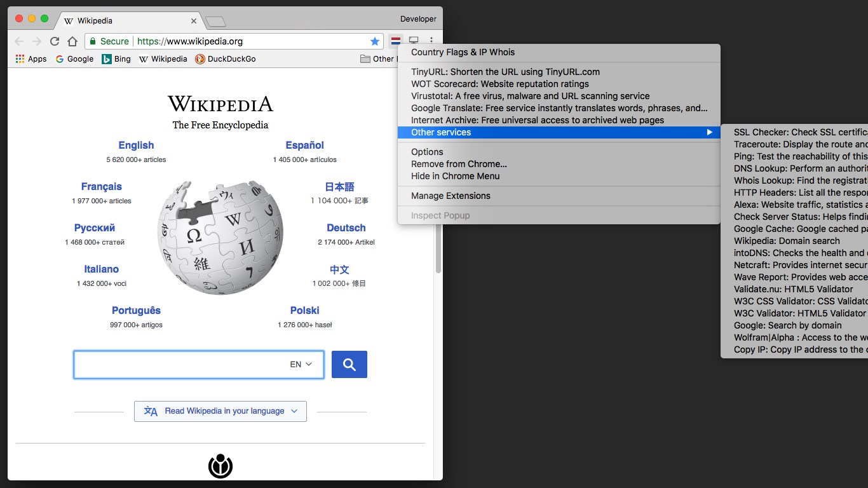The image size is (868, 488).
Task: Select Wolfram|Alpha entry
Action: click(x=794, y=337)
